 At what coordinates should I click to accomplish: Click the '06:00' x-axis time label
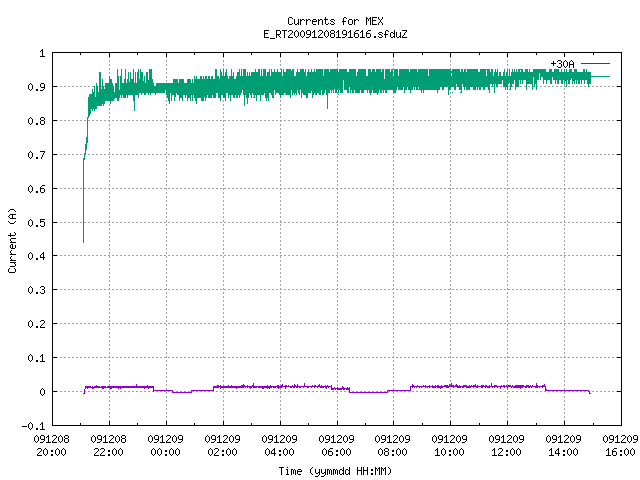click(x=336, y=452)
